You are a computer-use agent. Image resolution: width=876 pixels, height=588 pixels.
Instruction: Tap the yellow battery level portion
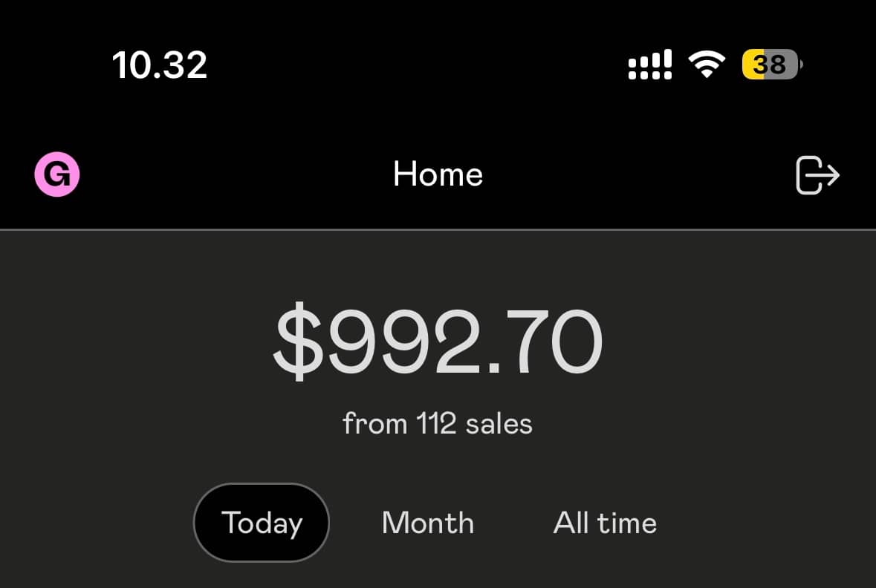pyautogui.click(x=753, y=65)
